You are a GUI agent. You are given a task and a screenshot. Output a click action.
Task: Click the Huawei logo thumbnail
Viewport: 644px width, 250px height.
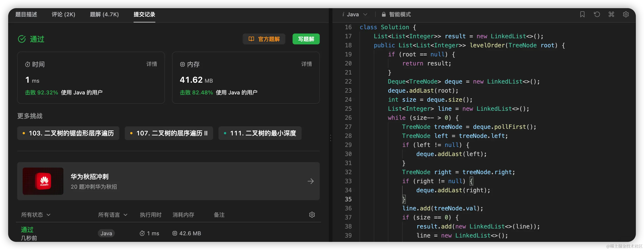pyautogui.click(x=43, y=181)
